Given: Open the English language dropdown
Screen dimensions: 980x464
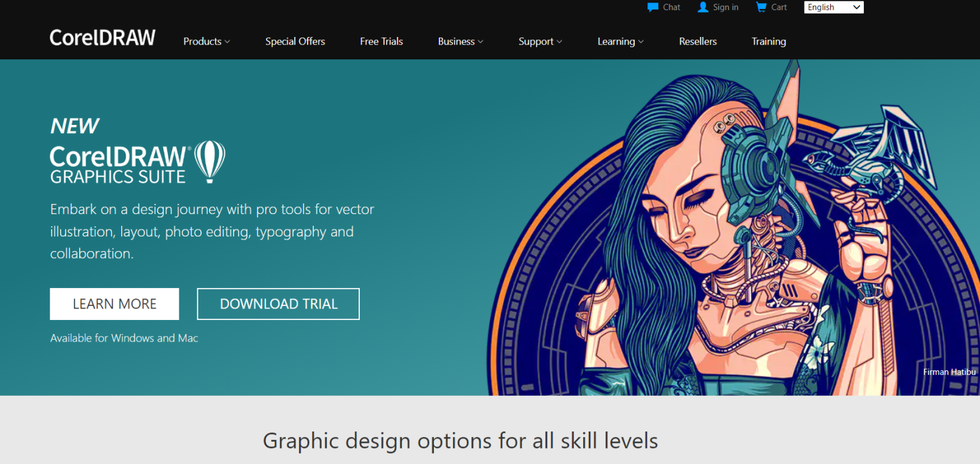Looking at the screenshot, I should click(833, 8).
